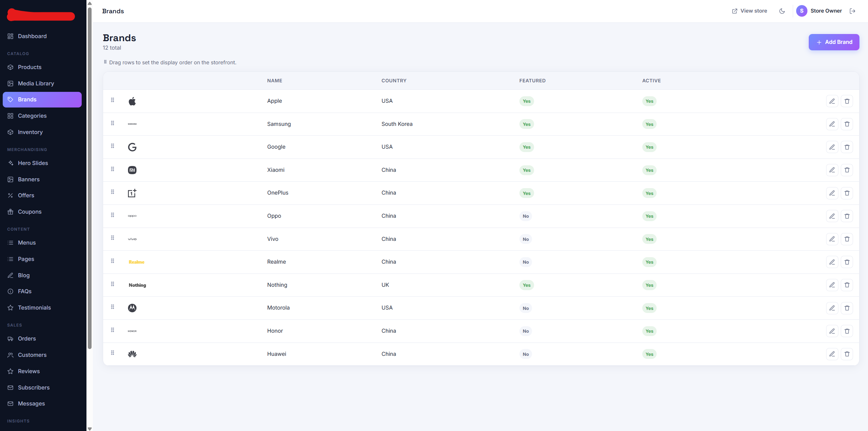Screen dimensions: 868x431
Task: Open the Media Library section
Action: coord(42,84)
